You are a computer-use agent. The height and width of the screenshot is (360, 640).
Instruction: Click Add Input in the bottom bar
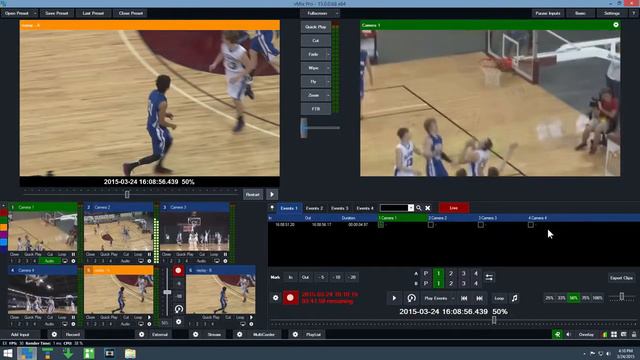click(20, 334)
